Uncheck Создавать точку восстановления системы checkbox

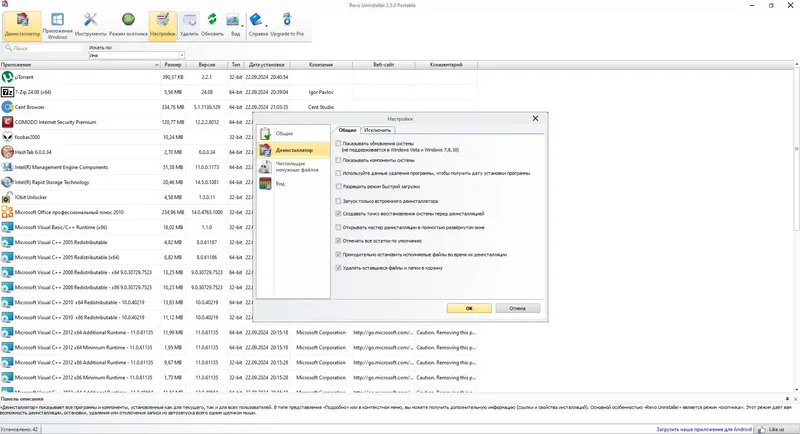[x=338, y=214]
